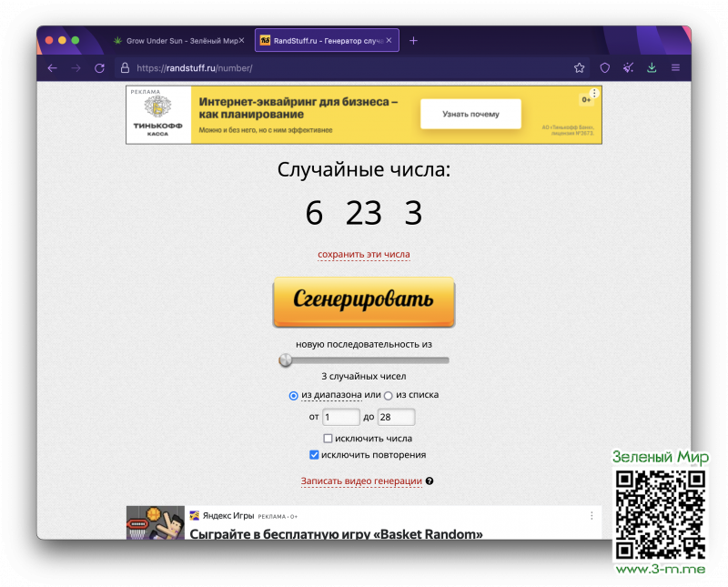Open the browser hamburger menu
Viewport: 728px width, 587px height.
(675, 68)
